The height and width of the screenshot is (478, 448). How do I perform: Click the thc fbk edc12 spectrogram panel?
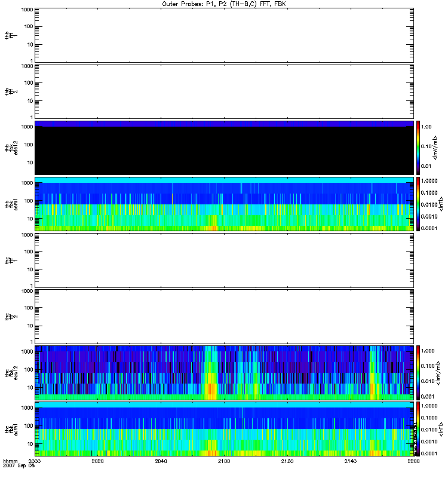tap(225, 373)
